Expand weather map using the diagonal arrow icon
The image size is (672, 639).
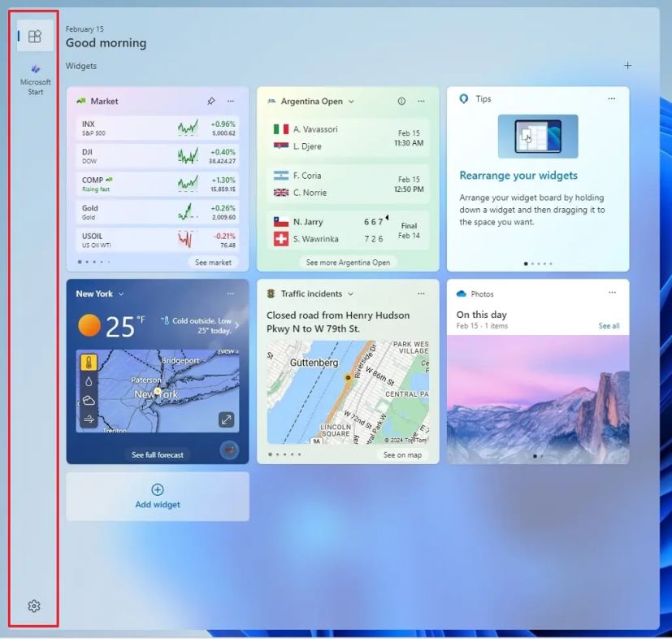225,419
